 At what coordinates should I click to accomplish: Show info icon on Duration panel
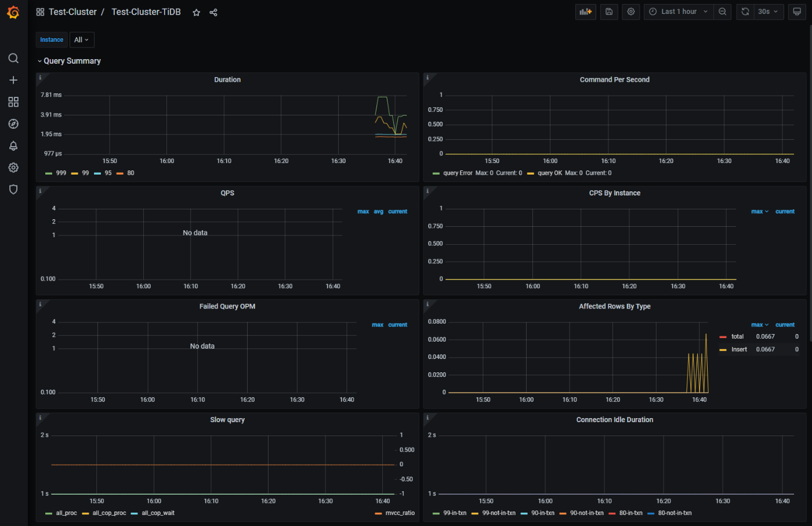tap(40, 77)
